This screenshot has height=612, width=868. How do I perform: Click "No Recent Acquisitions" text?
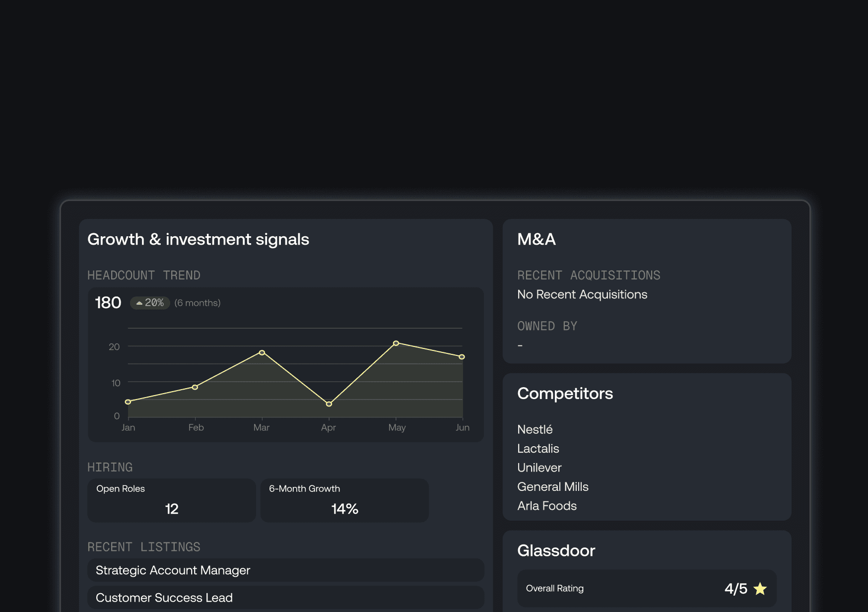click(x=582, y=294)
